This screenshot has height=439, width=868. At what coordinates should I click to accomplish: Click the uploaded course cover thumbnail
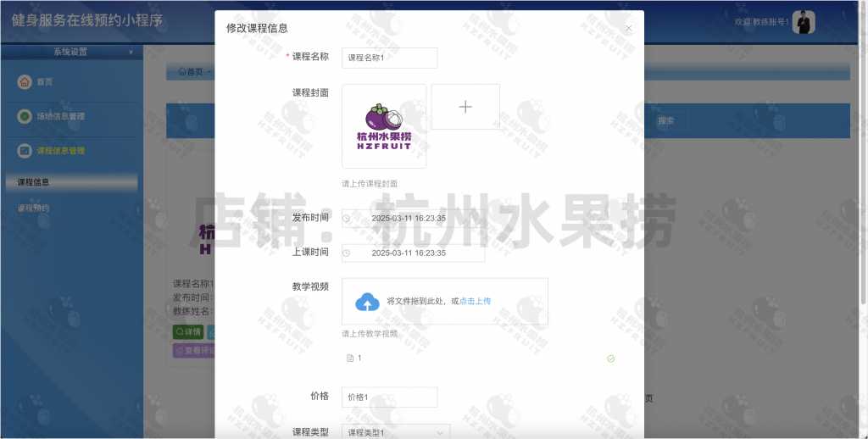click(384, 126)
